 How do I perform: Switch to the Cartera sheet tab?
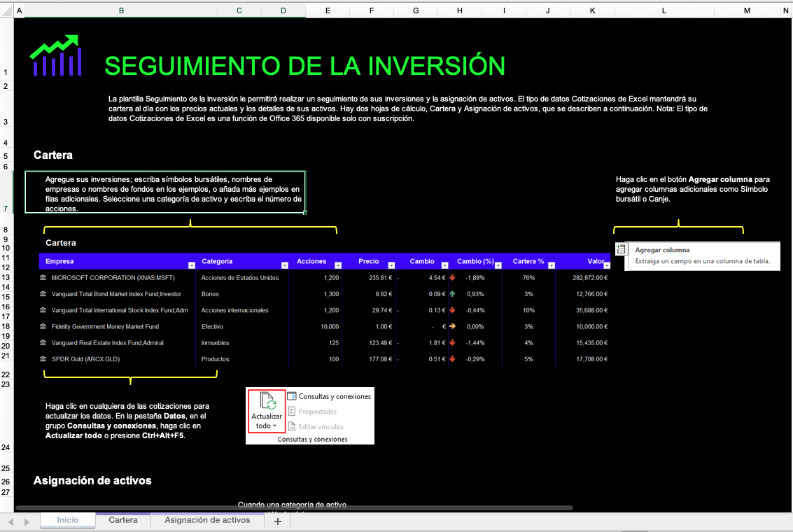tap(123, 520)
